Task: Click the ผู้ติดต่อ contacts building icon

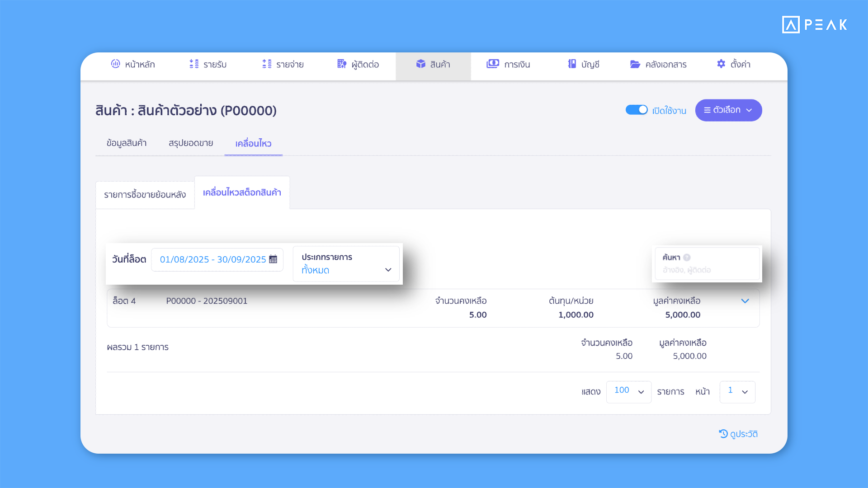Action: click(x=342, y=64)
